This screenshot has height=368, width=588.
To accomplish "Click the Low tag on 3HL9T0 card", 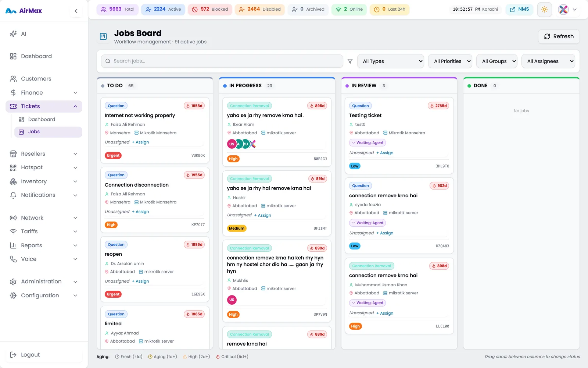I will [355, 166].
